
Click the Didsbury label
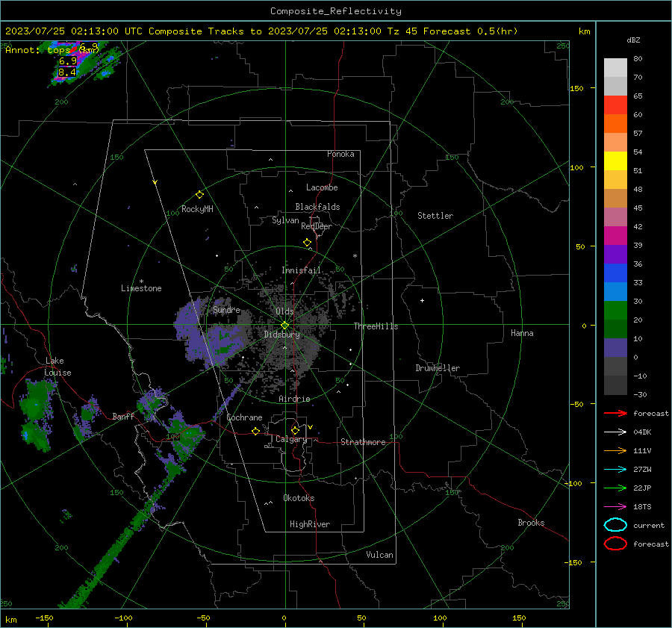[x=281, y=335]
